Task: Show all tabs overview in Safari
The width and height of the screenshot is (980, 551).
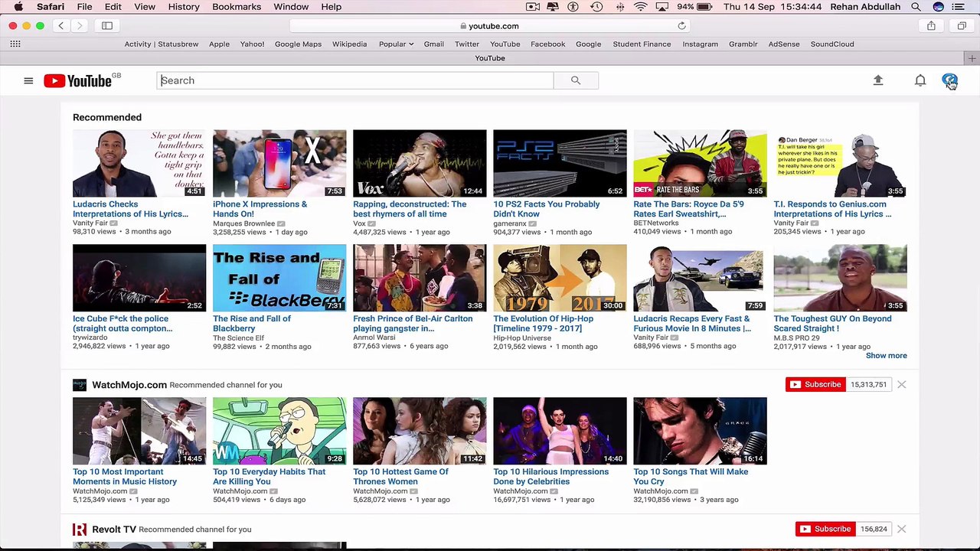Action: pos(962,26)
